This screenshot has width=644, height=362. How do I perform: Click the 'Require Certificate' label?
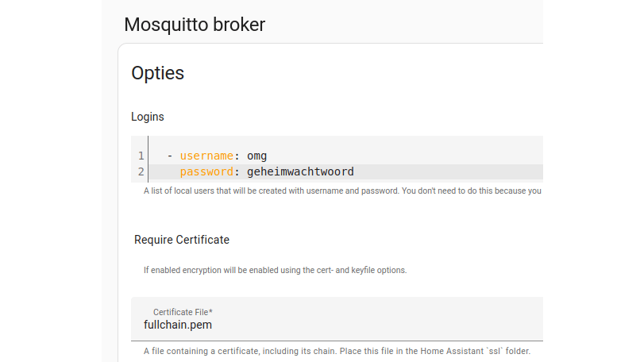tap(182, 240)
